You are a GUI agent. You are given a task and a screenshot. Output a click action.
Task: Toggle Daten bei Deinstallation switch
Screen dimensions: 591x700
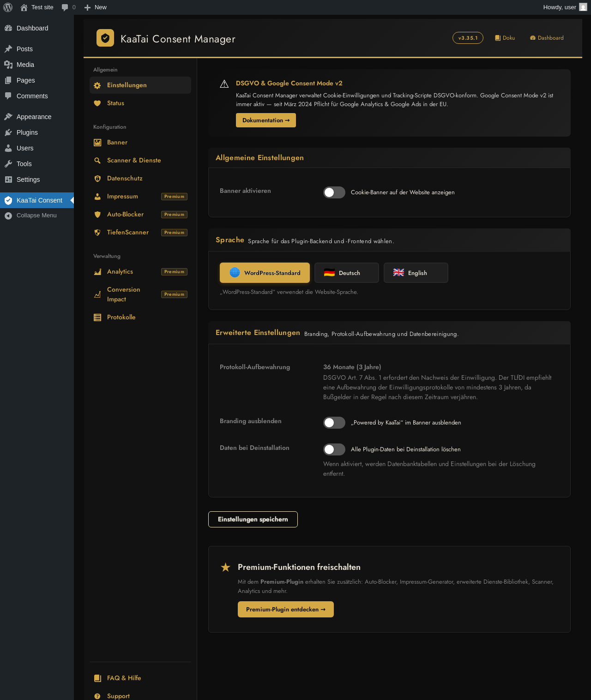334,449
